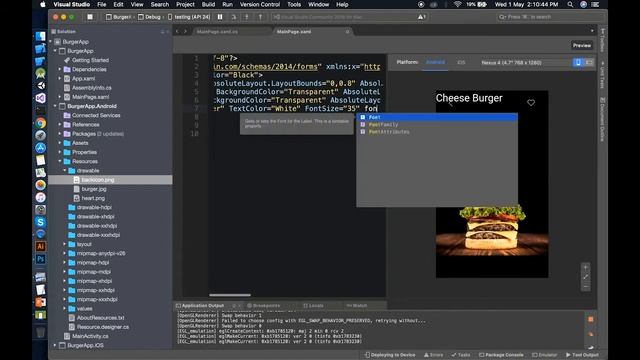Zoom out the preview designer
Image resolution: width=640 pixels, height=360 pixels.
(585, 287)
